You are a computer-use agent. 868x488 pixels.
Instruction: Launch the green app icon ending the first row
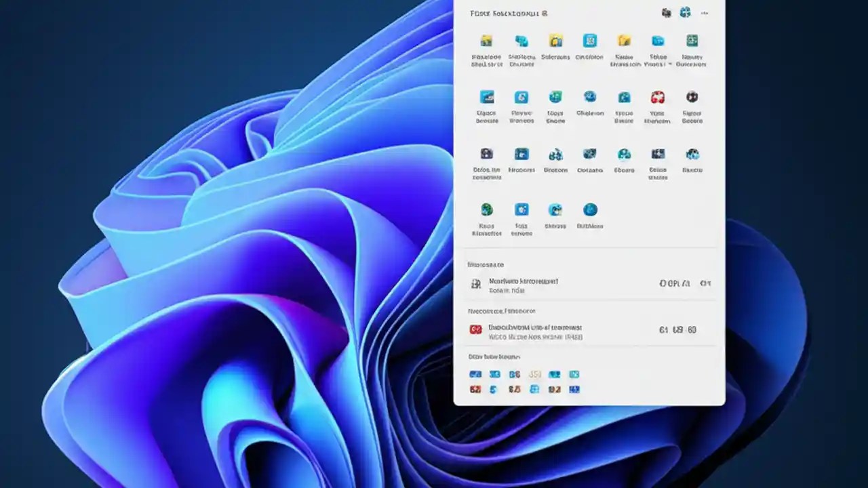[692, 40]
